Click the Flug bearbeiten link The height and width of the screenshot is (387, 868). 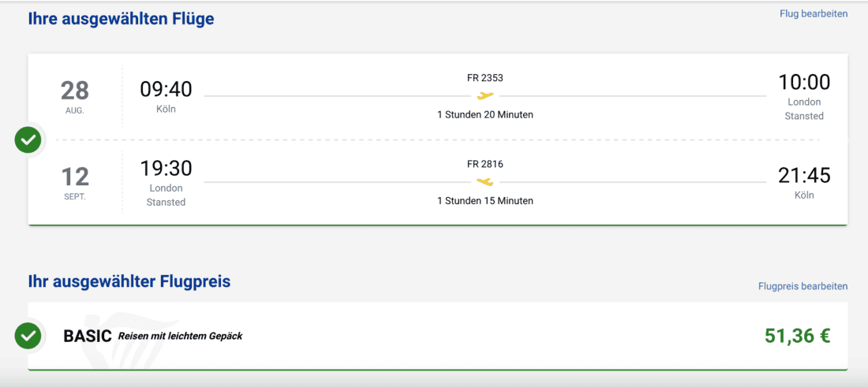[813, 13]
